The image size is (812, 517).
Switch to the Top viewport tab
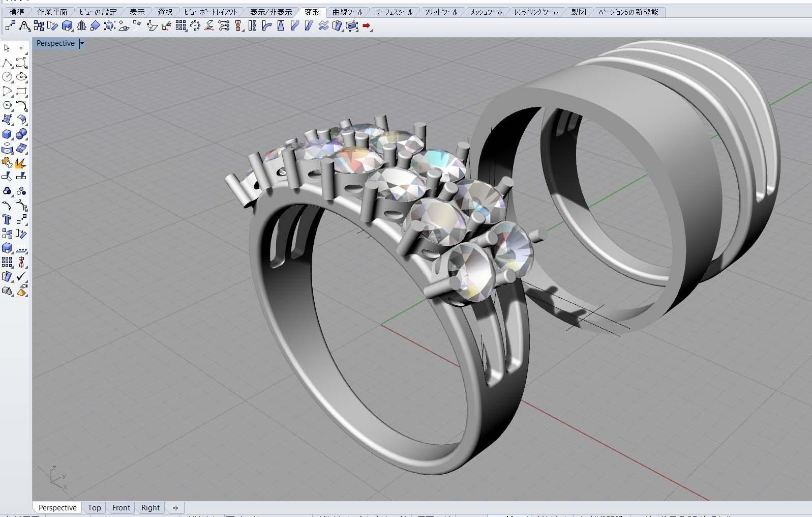coord(94,507)
